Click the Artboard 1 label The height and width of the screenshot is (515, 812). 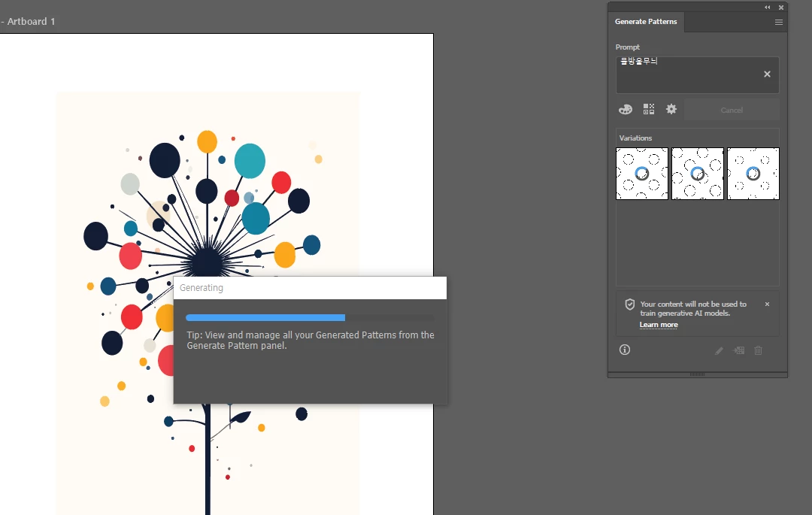31,21
